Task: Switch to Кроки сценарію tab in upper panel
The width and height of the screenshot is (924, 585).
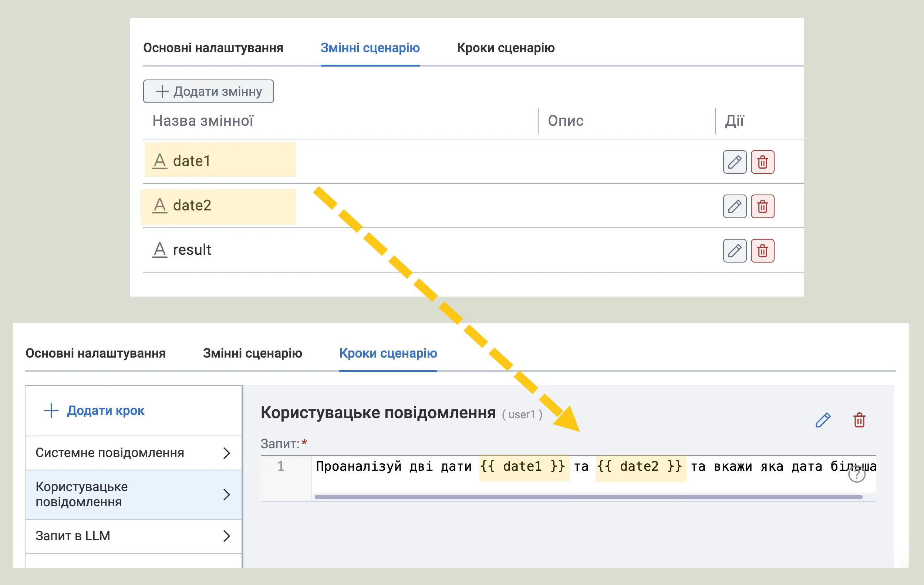Action: click(505, 48)
